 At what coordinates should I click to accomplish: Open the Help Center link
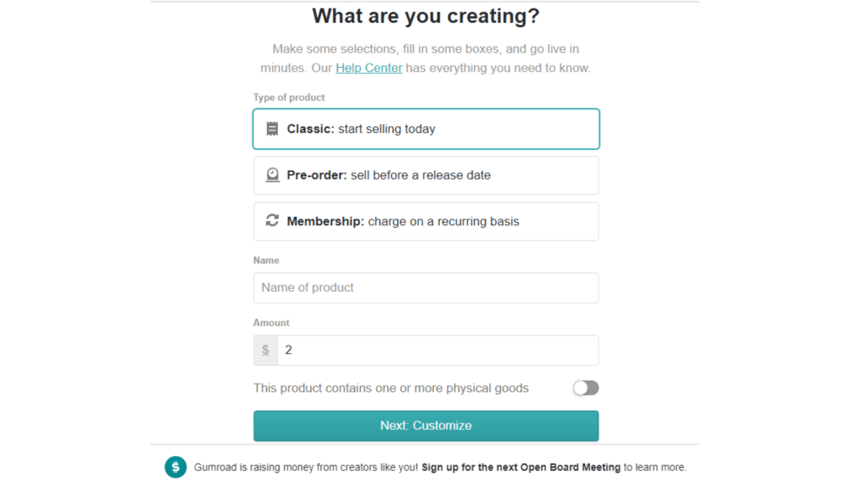pyautogui.click(x=369, y=68)
